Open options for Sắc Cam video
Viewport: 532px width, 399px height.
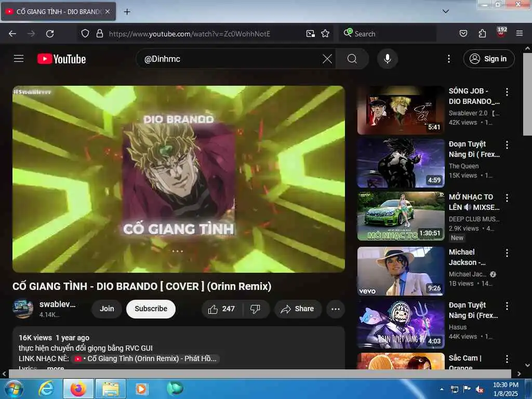coord(507,359)
